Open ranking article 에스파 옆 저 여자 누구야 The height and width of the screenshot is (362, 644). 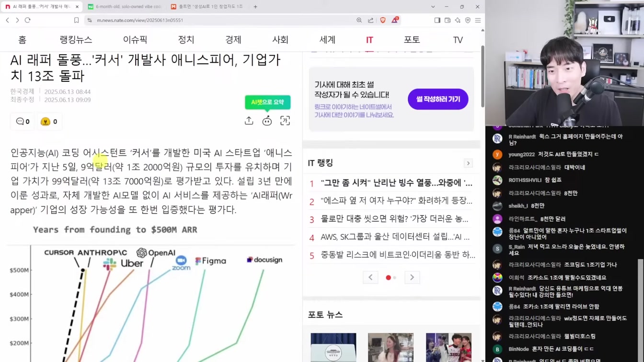click(396, 201)
